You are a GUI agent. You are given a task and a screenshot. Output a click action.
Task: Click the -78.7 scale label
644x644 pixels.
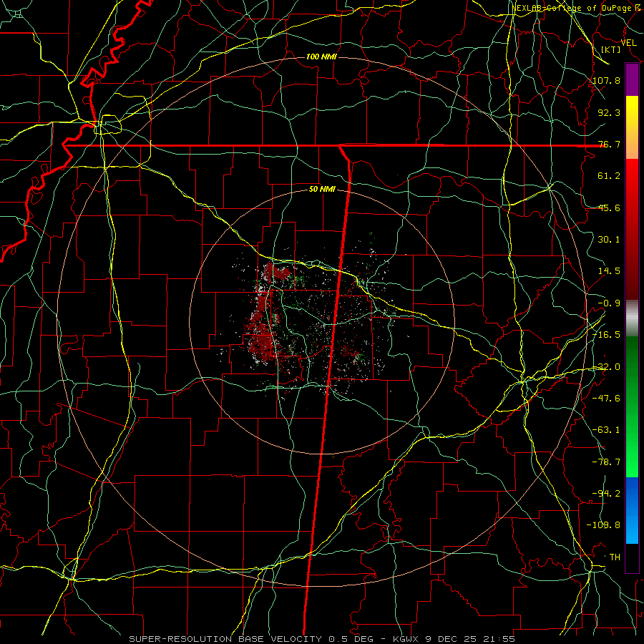pos(607,462)
